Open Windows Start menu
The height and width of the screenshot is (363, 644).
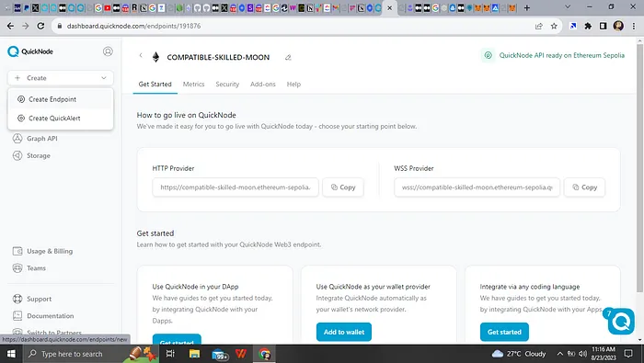(11, 354)
